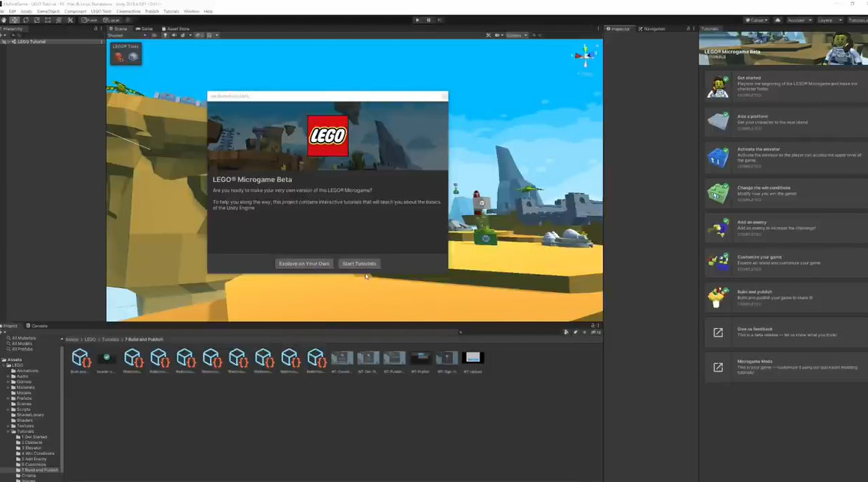
Task: Toggle 2D mode in Scene view
Action: click(x=155, y=35)
